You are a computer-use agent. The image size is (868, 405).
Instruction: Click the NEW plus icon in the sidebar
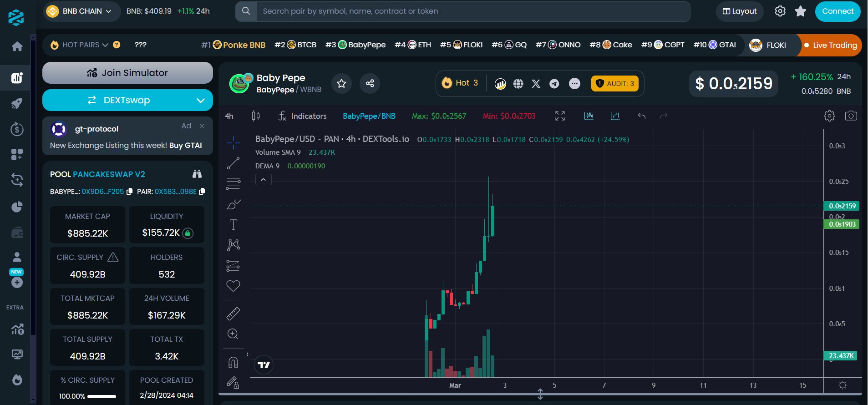tap(17, 283)
